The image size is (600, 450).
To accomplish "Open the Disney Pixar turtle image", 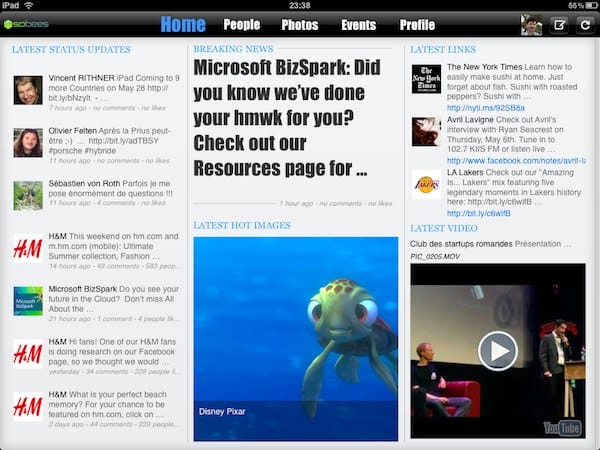I will click(x=294, y=338).
